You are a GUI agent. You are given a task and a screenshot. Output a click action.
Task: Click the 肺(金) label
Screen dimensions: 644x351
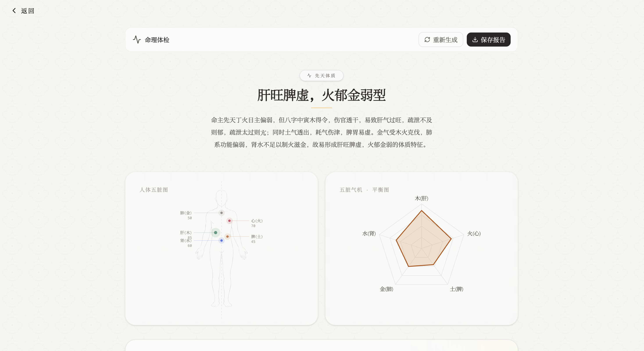click(186, 213)
